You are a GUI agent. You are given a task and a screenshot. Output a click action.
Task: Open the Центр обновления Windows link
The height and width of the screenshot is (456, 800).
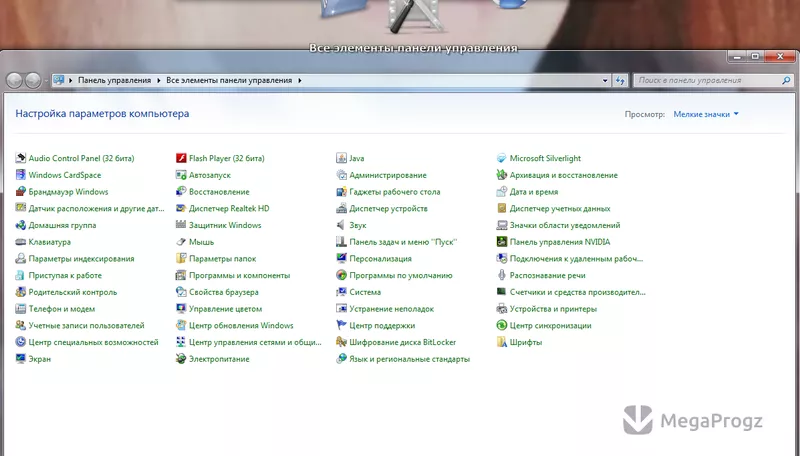coord(241,325)
